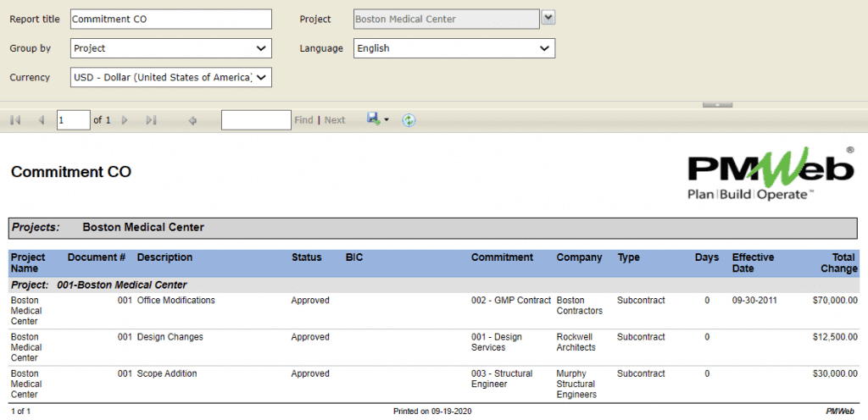868x420 pixels.
Task: Focus the Report title field
Action: pyautogui.click(x=171, y=19)
